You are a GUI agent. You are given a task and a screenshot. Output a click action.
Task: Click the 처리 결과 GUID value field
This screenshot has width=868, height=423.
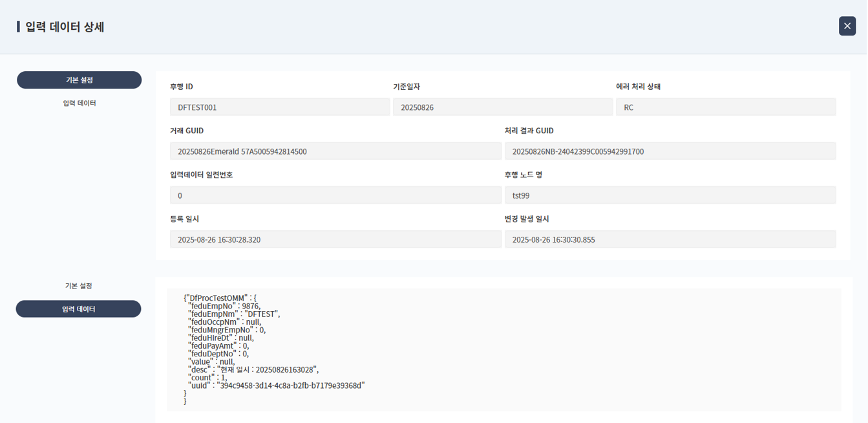point(670,151)
